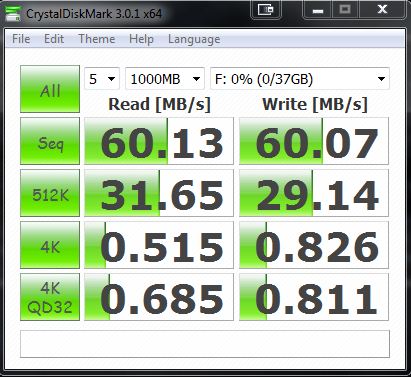Expand the 1000MB test size dropdown
Image resolution: width=411 pixels, height=377 pixels.
(x=165, y=79)
